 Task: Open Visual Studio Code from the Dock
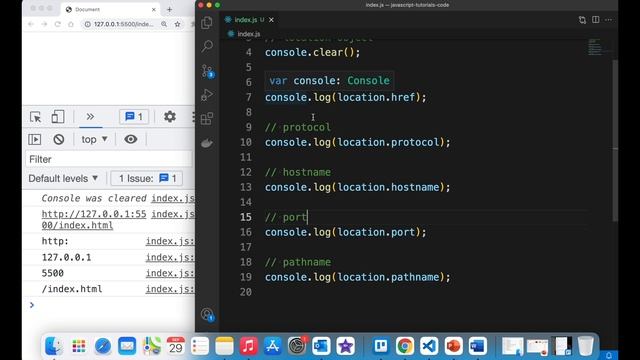click(429, 346)
